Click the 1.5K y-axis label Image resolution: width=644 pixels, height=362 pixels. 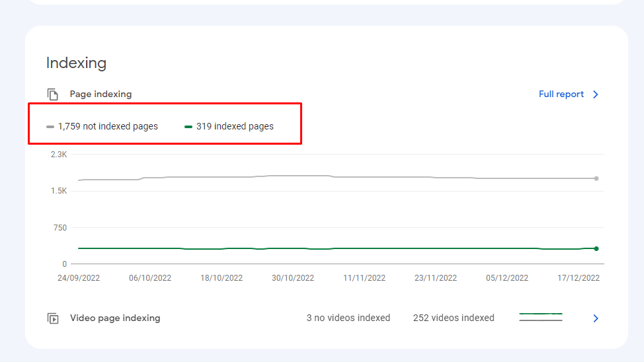(x=59, y=191)
